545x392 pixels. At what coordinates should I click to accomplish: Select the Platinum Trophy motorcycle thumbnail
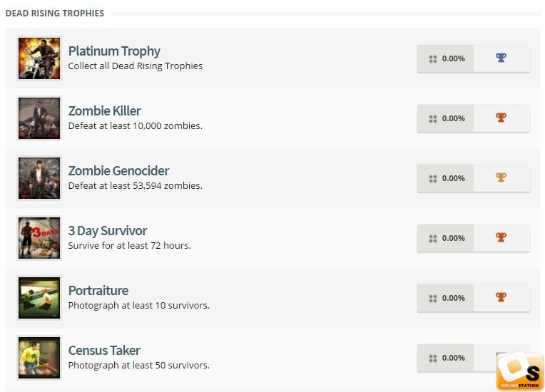click(x=39, y=58)
